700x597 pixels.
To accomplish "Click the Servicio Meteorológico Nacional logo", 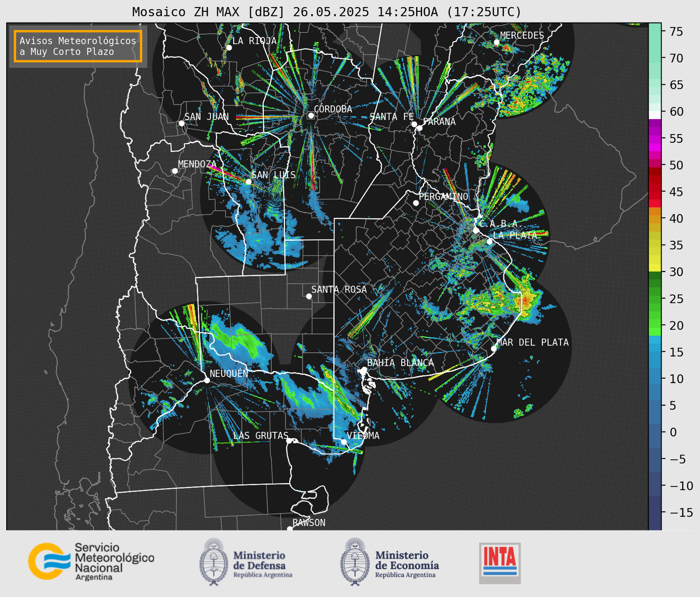I will click(x=91, y=562).
